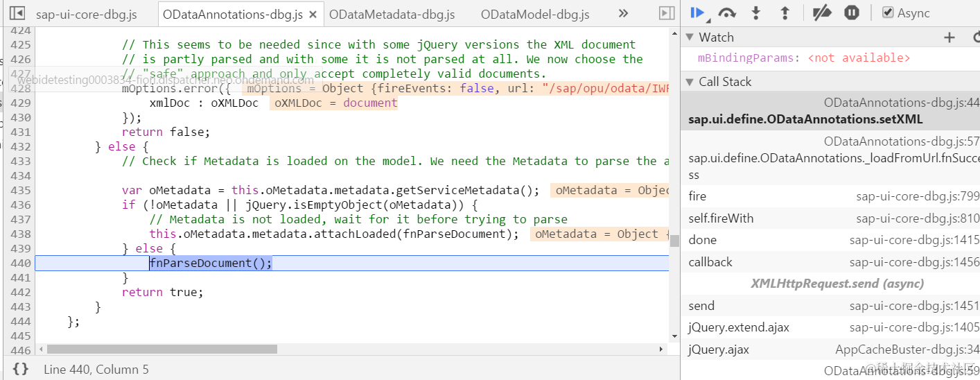The width and height of the screenshot is (980, 380).
Task: Switch to the ODataAnnotations-dbg.js tab
Action: tap(232, 14)
